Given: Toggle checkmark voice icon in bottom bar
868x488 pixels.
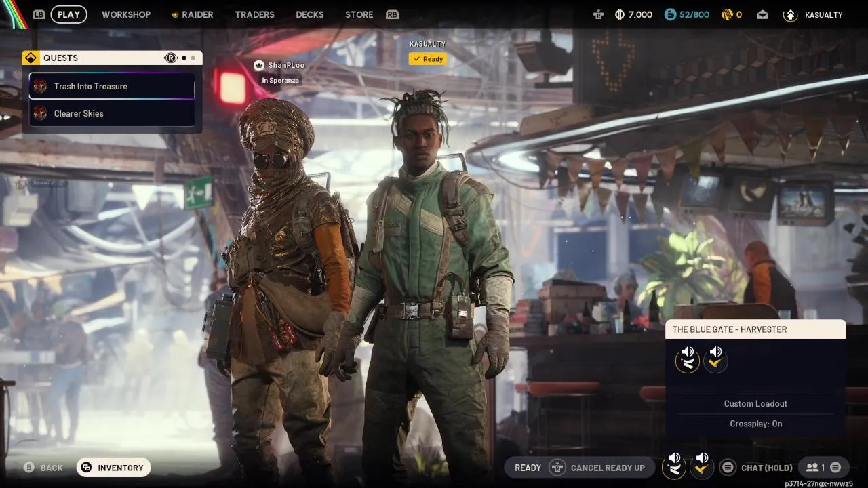Looking at the screenshot, I should [x=702, y=466].
